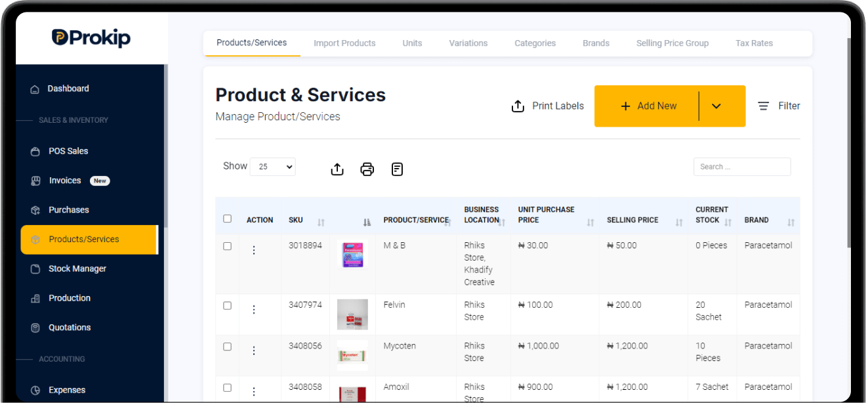Click the Dashboard home icon in sidebar
The height and width of the screenshot is (403, 868).
[35, 89]
